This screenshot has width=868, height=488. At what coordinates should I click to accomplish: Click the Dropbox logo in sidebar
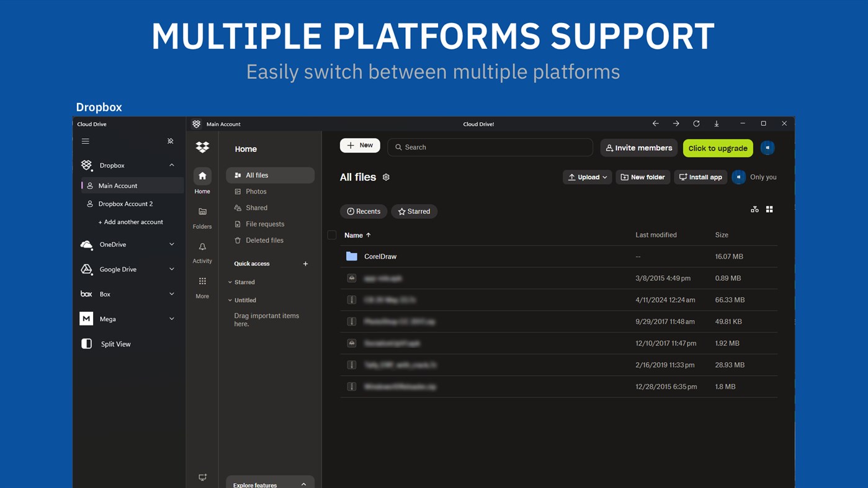point(87,166)
